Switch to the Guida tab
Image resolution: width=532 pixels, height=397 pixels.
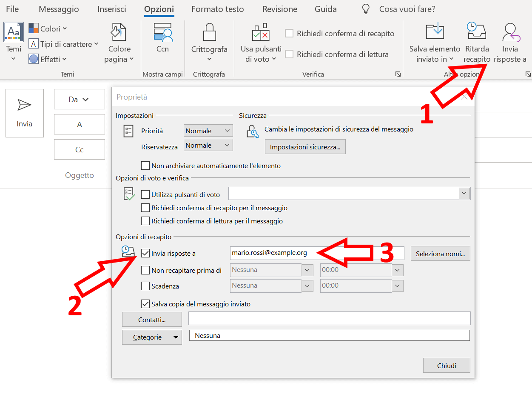[x=326, y=9]
